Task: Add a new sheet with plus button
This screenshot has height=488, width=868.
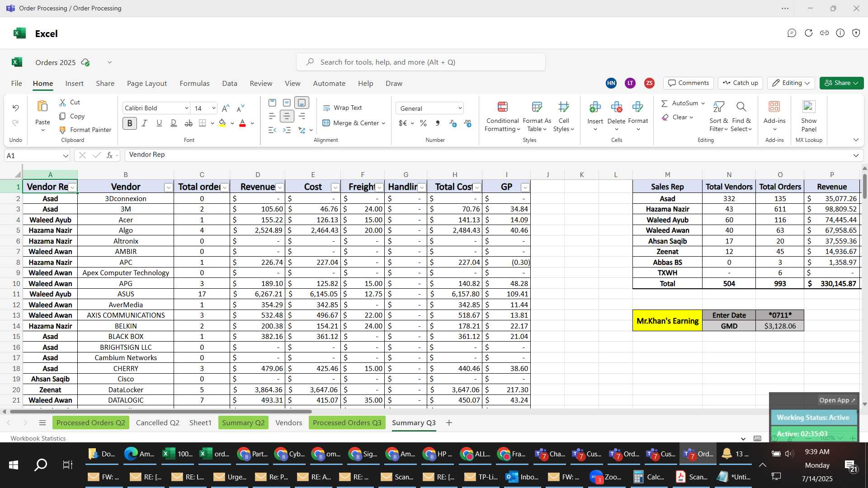Action: tap(449, 423)
